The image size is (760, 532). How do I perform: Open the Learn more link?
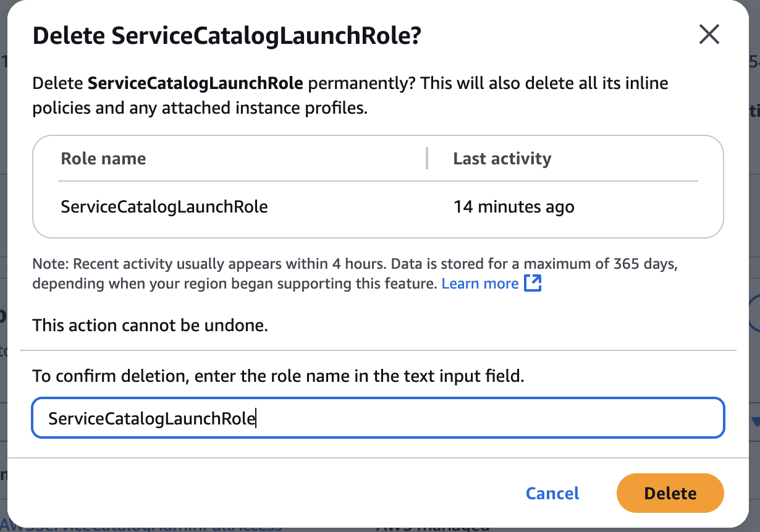click(x=480, y=284)
